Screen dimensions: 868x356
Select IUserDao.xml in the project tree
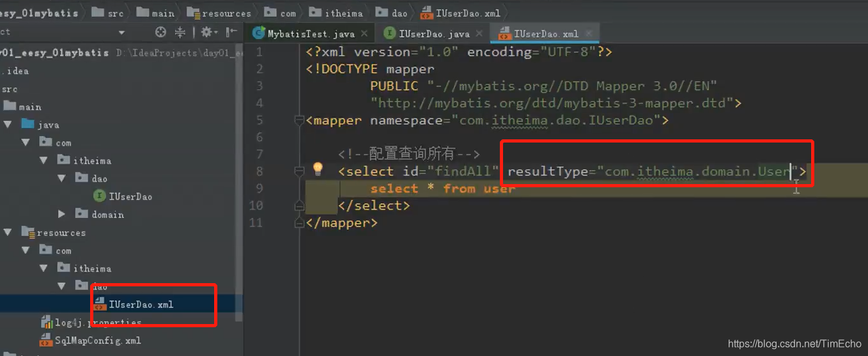[134, 304]
